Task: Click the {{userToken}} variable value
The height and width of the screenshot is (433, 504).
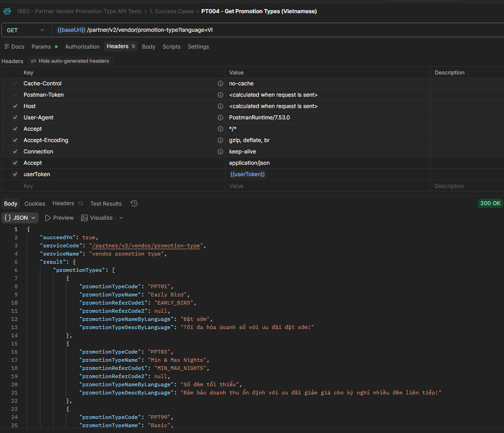Action: (248, 174)
